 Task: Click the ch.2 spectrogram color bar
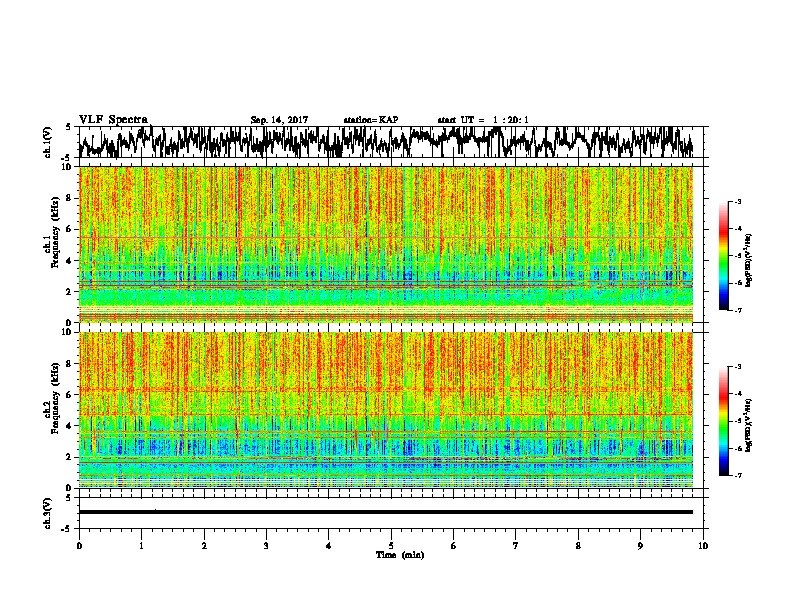click(724, 421)
